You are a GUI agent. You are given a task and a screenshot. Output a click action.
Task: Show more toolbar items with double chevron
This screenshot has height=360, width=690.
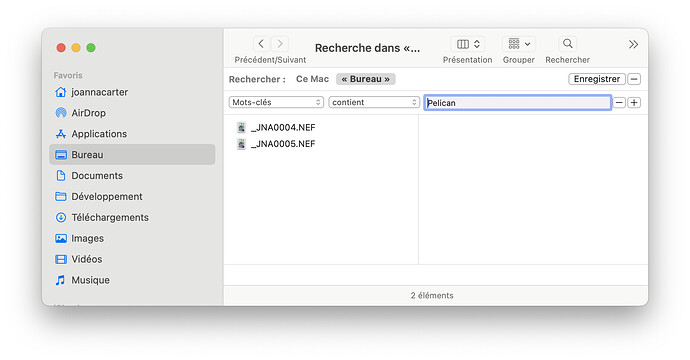coord(633,44)
